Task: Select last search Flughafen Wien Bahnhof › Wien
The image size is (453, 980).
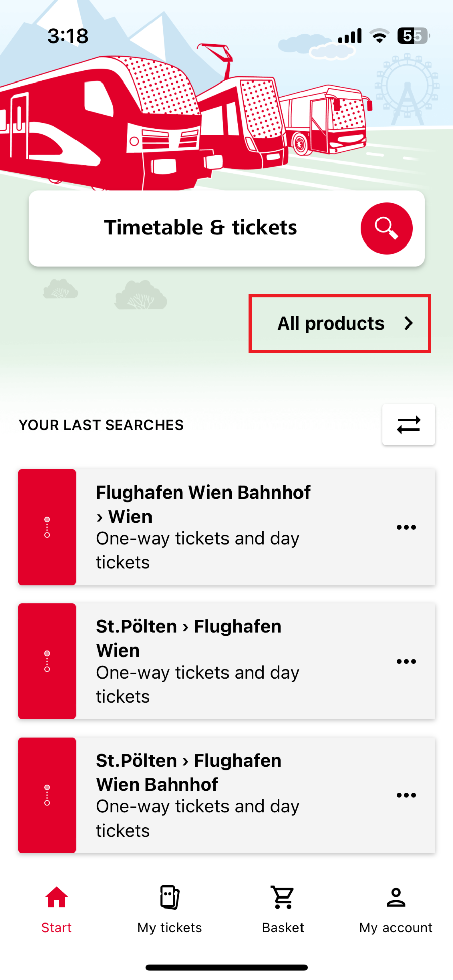Action: point(226,527)
